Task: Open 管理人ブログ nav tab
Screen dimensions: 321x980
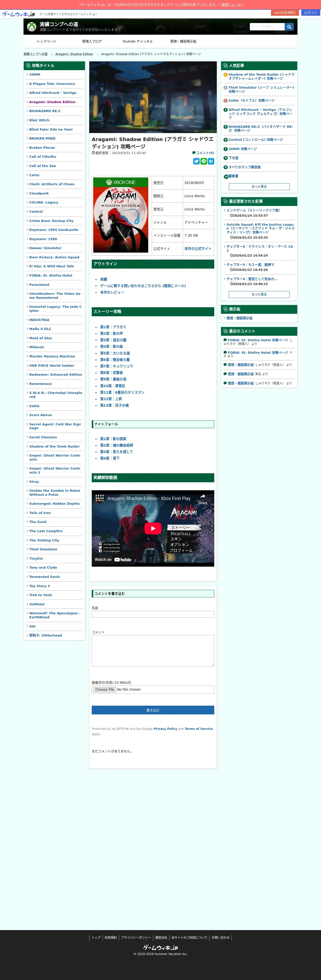Action: [92, 41]
